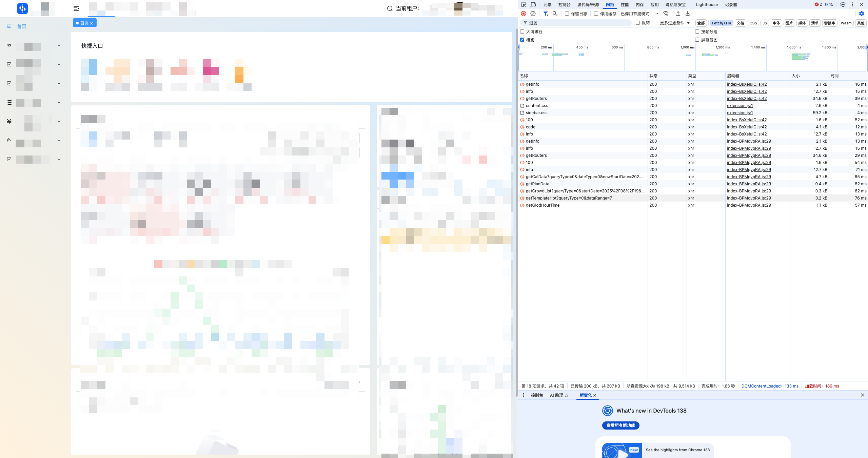Select the CSS request type filter
The width and height of the screenshot is (868, 458).
753,23
